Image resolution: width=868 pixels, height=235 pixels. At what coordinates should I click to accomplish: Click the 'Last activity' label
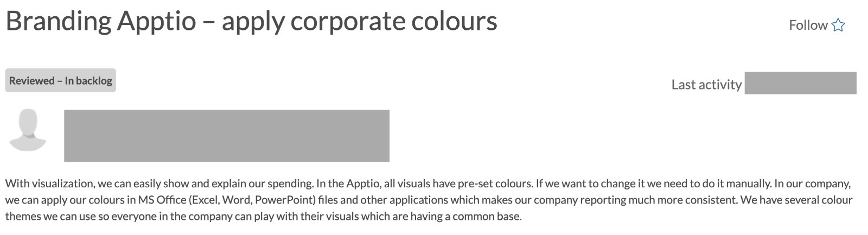pos(706,85)
